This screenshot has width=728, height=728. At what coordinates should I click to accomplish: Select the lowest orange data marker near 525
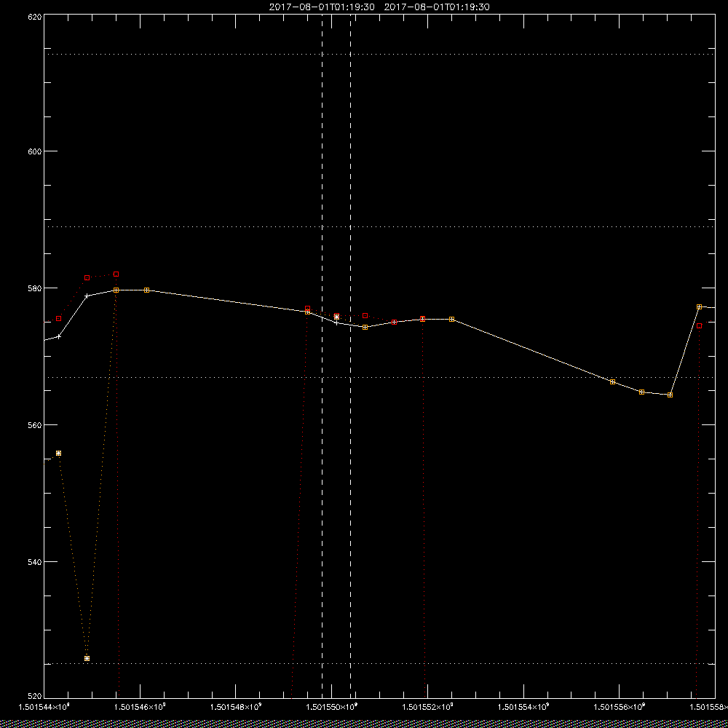[87, 658]
